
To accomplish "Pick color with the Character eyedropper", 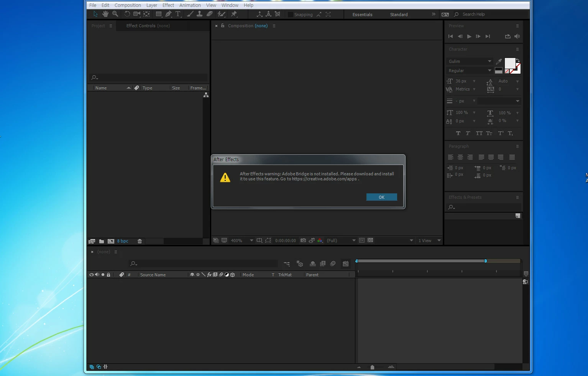I will pyautogui.click(x=499, y=61).
